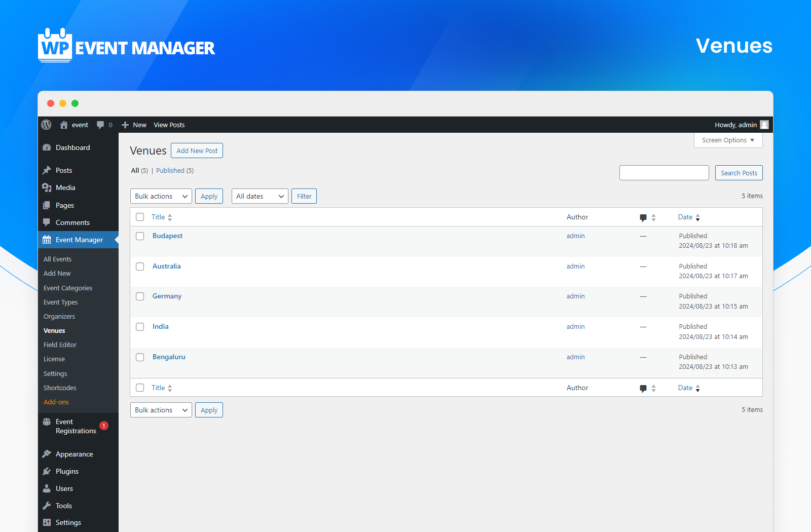This screenshot has height=532, width=811.
Task: Open the Australia venue link
Action: (x=166, y=266)
